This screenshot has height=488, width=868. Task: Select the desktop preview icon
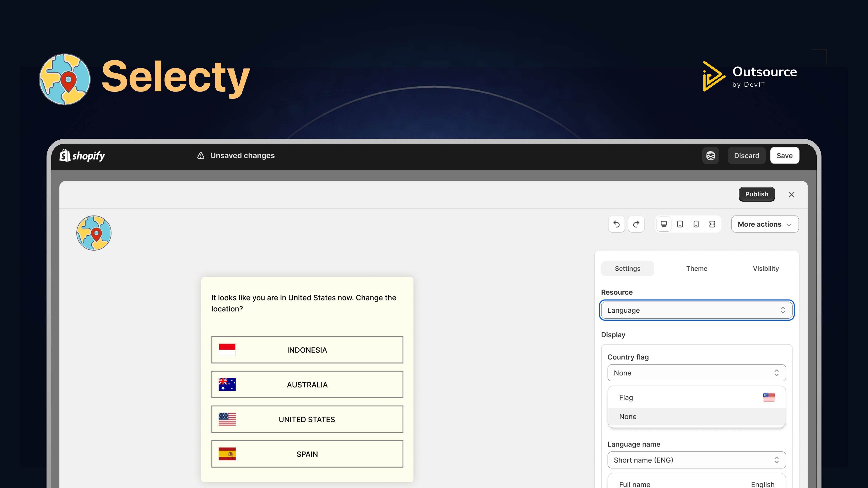click(x=663, y=224)
